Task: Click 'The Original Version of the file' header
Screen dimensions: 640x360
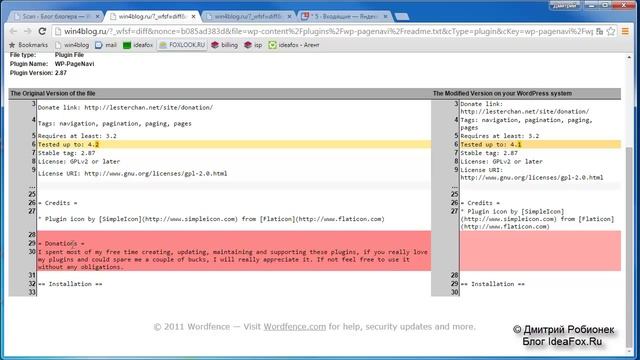Action: [53, 93]
